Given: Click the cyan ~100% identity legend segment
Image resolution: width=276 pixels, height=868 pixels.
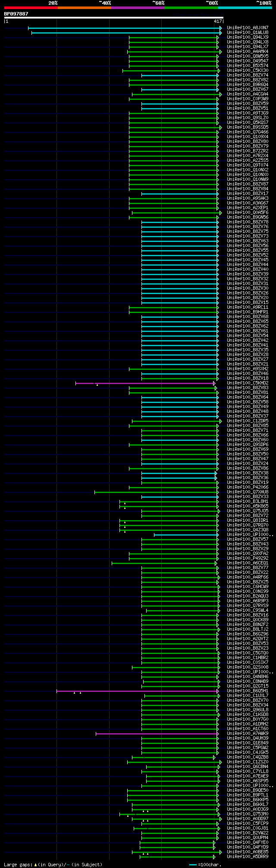Looking at the screenshot, I should [x=245, y=8].
